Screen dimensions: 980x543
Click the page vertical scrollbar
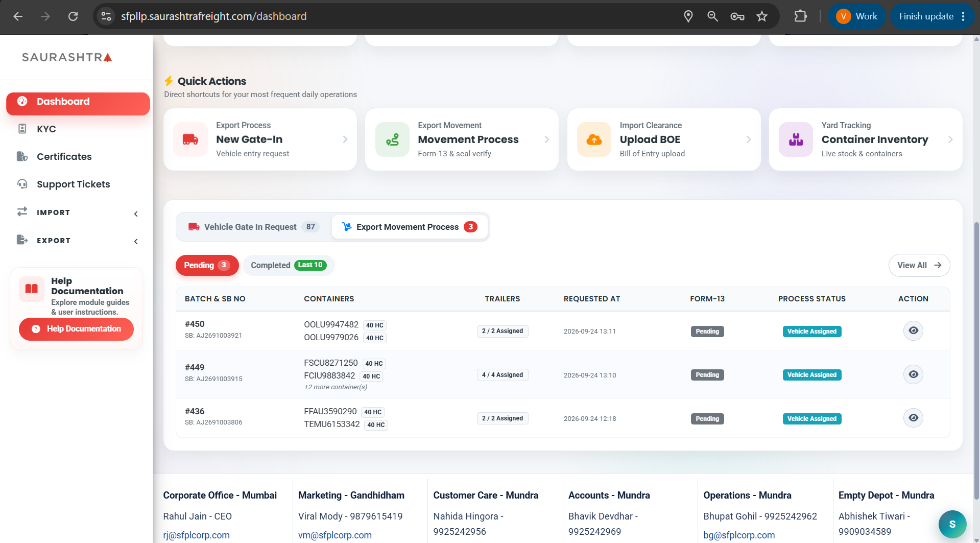click(x=976, y=360)
